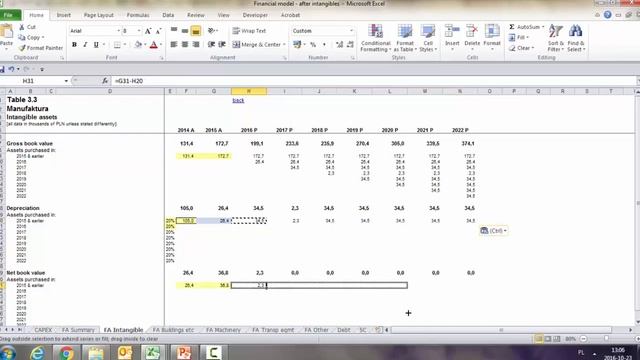Open Format as Table gallery
Image resolution: width=640 pixels, height=360 pixels.
pyautogui.click(x=405, y=38)
